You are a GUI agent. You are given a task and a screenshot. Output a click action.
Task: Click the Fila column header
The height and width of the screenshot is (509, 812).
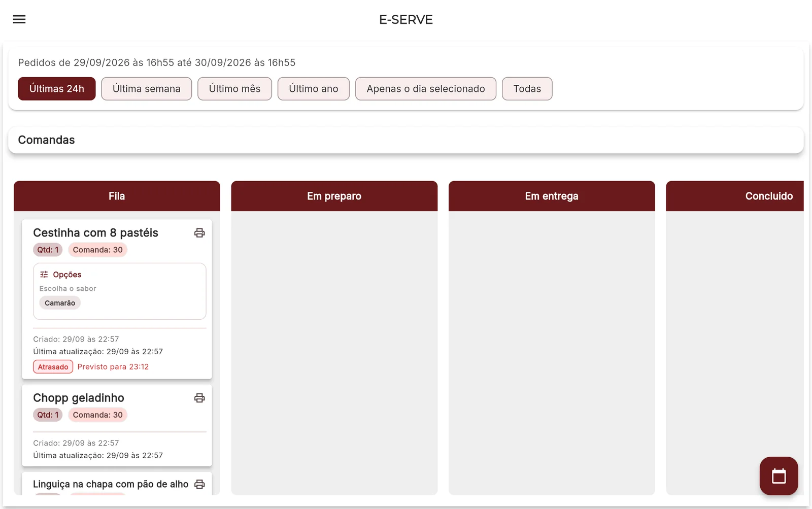(117, 196)
